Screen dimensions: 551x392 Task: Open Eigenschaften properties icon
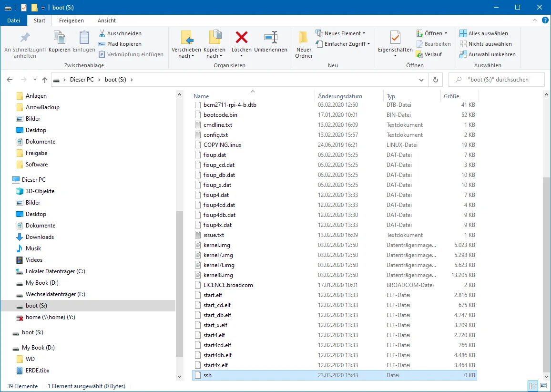tap(395, 38)
